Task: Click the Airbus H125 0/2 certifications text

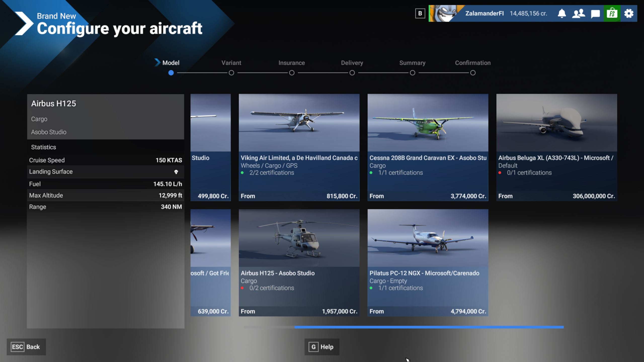Action: 272,288
